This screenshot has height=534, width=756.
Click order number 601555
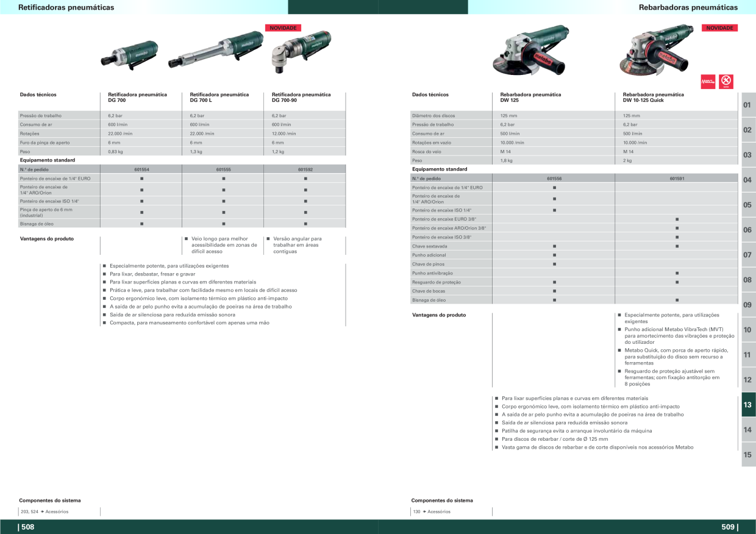tap(223, 169)
